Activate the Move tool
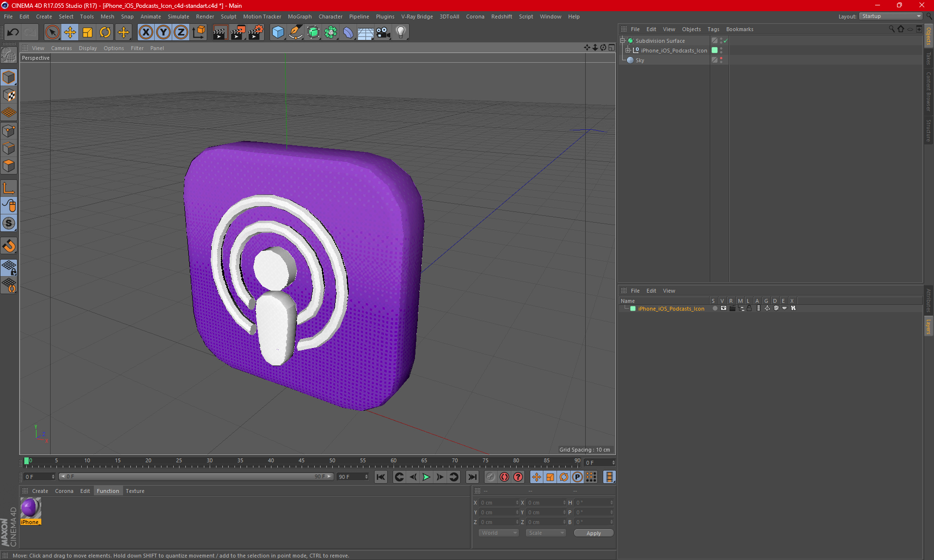The height and width of the screenshot is (560, 934). tap(70, 33)
